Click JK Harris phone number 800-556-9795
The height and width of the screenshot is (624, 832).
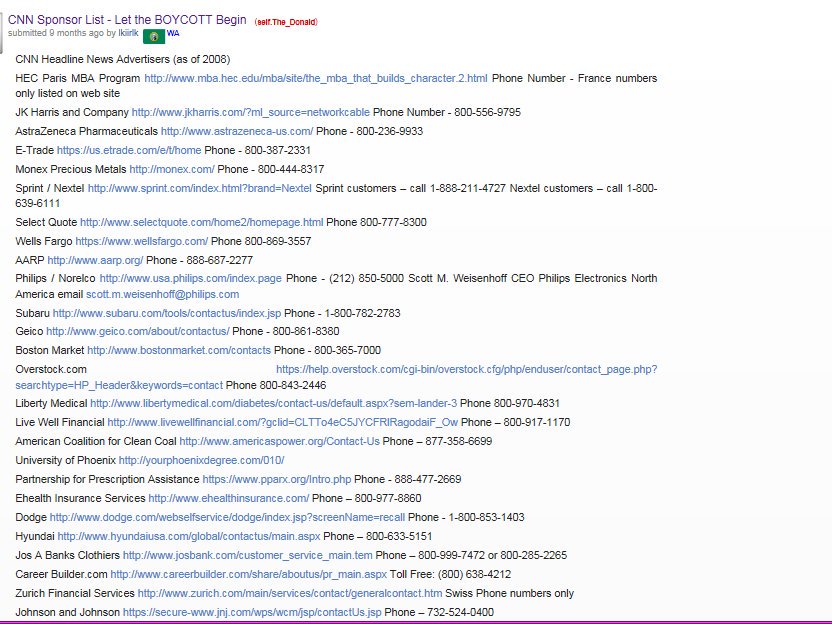[x=488, y=112]
